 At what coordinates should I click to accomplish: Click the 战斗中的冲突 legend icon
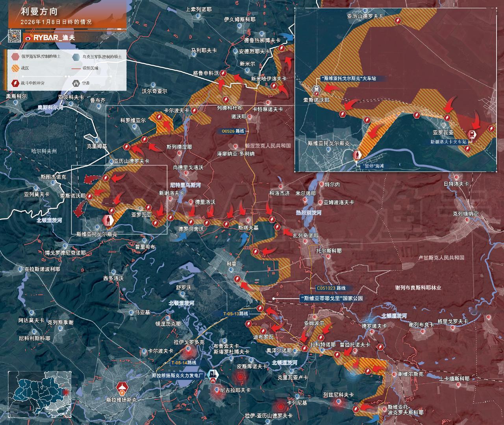click(15, 83)
